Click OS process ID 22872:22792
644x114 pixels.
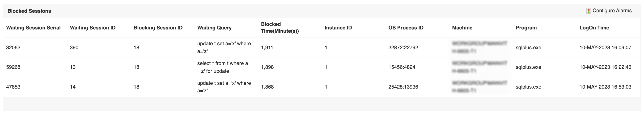tap(403, 47)
